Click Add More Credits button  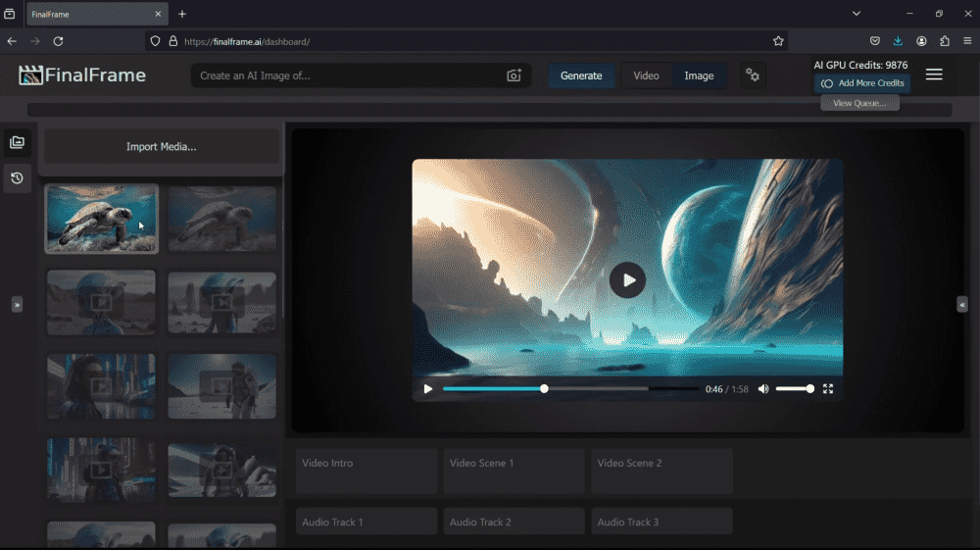[x=862, y=83]
